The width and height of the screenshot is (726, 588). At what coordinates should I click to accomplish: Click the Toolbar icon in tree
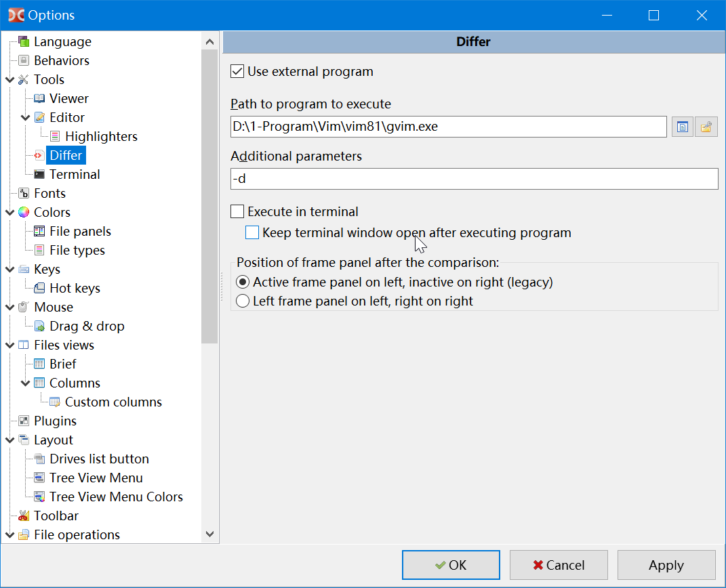tap(24, 516)
